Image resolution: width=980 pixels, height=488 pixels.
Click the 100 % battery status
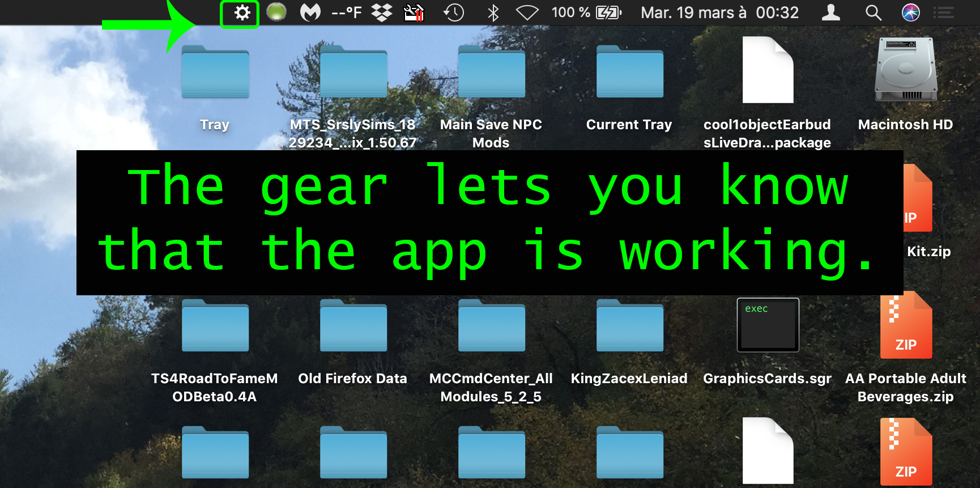pos(586,12)
